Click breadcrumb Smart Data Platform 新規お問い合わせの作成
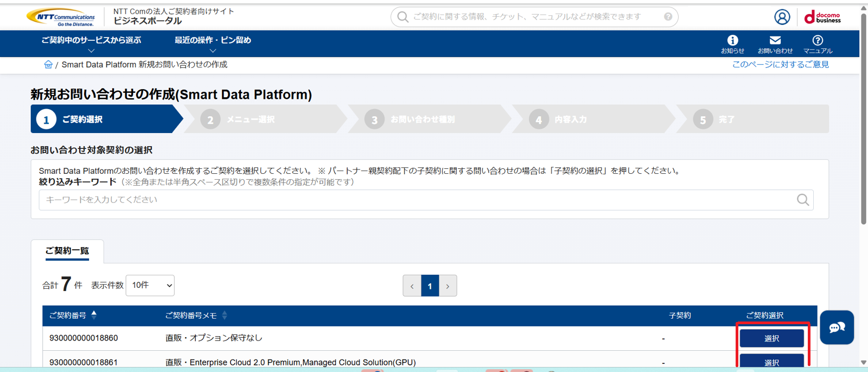The width and height of the screenshot is (868, 372). [144, 65]
